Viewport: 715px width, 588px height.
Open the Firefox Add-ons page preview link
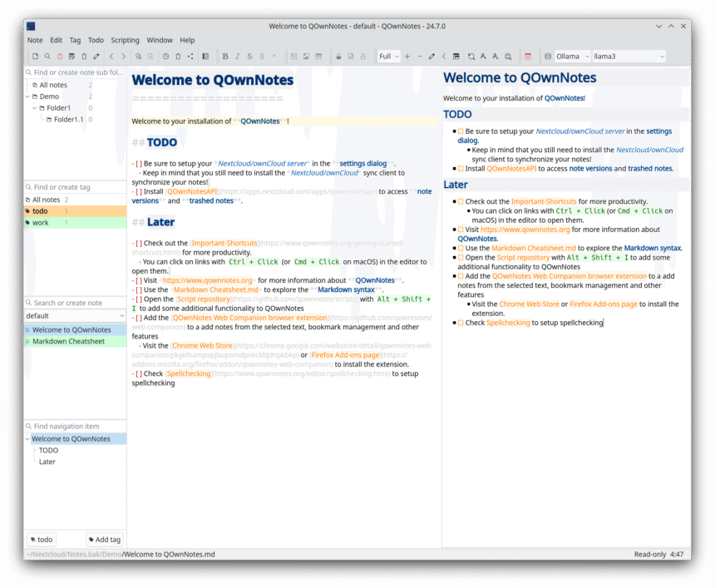pyautogui.click(x=604, y=304)
